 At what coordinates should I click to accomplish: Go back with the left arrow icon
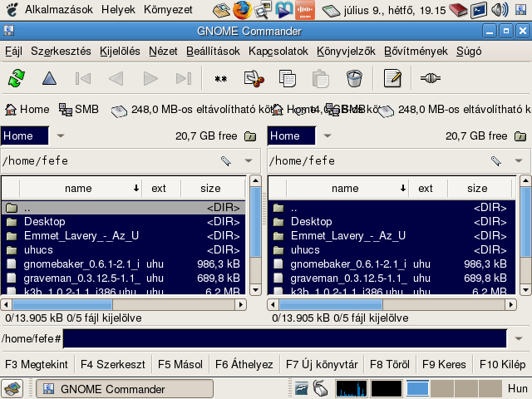pyautogui.click(x=116, y=79)
